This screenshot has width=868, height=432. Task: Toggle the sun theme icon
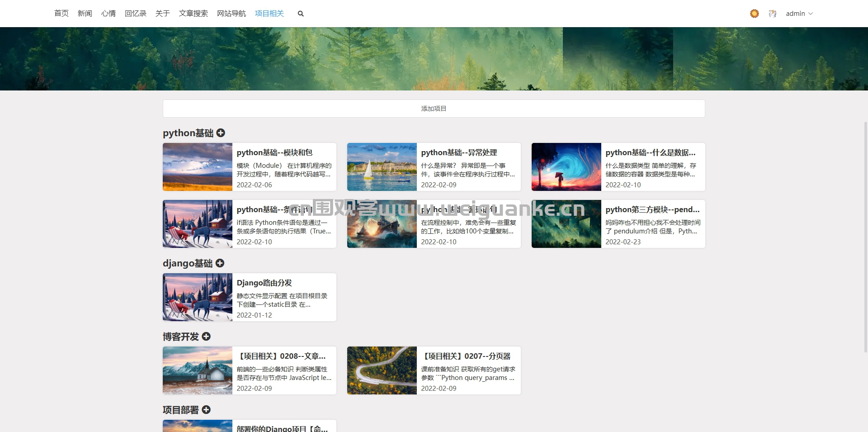755,14
